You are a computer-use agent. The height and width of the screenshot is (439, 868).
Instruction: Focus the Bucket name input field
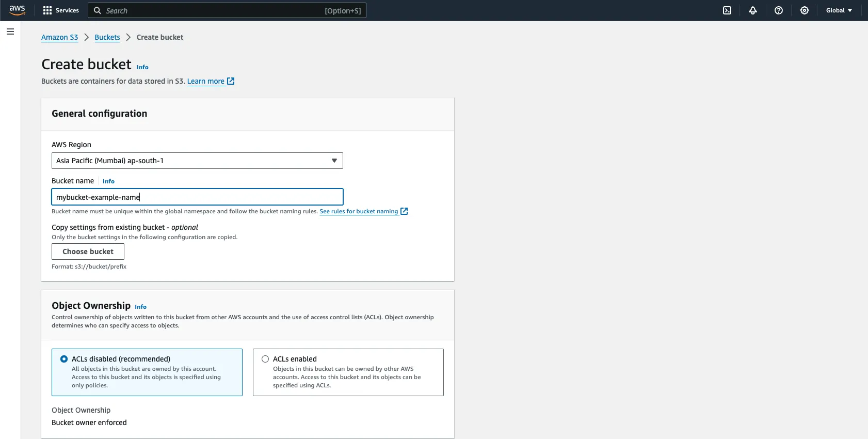[197, 197]
